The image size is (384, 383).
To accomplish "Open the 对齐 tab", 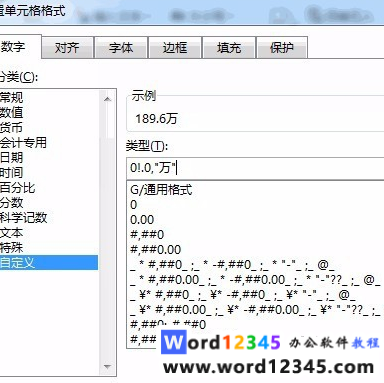I will (x=67, y=48).
